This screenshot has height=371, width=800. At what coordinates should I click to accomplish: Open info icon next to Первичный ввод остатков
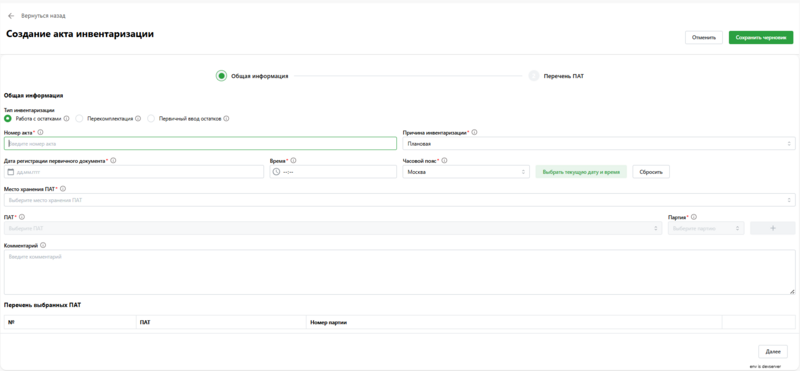(226, 118)
